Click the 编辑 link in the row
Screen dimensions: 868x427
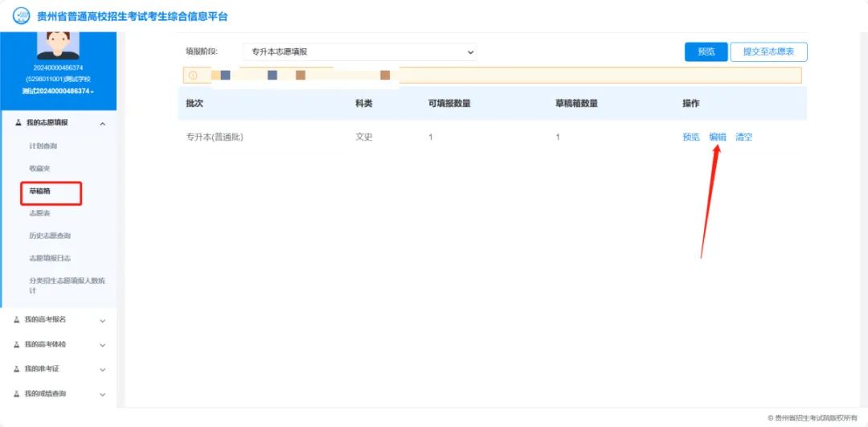pos(718,138)
